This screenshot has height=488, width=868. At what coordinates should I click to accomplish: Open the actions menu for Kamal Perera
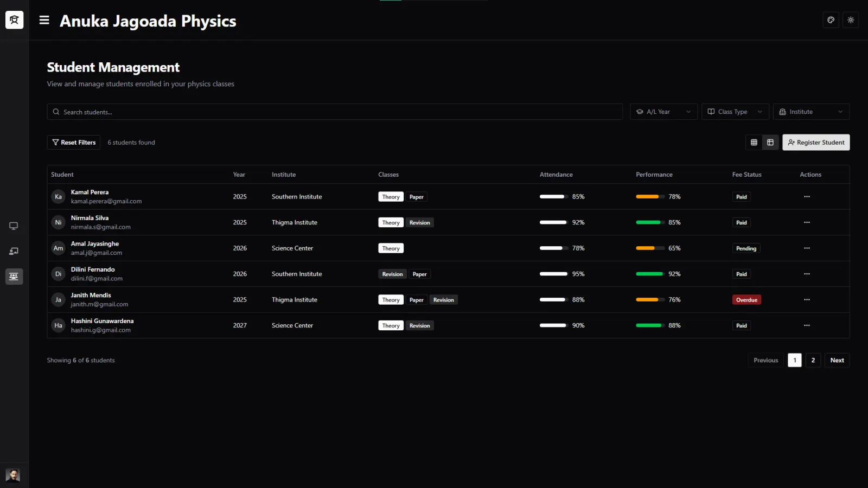[x=807, y=197]
